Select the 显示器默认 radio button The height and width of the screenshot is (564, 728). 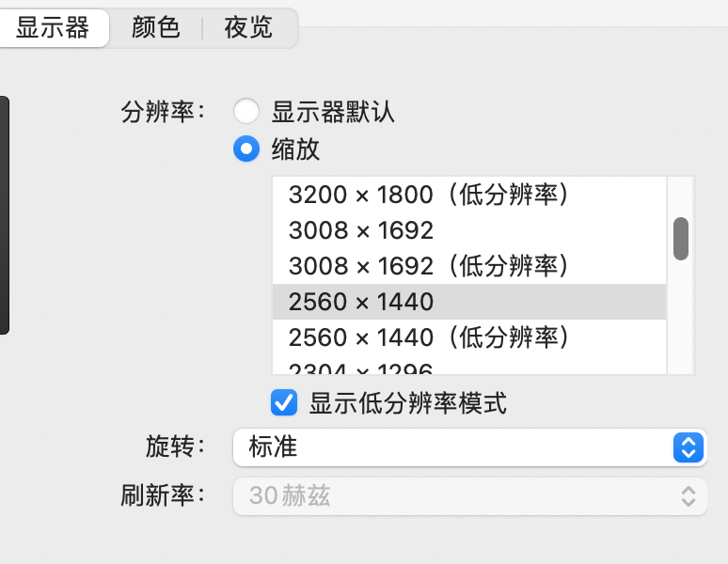246,113
